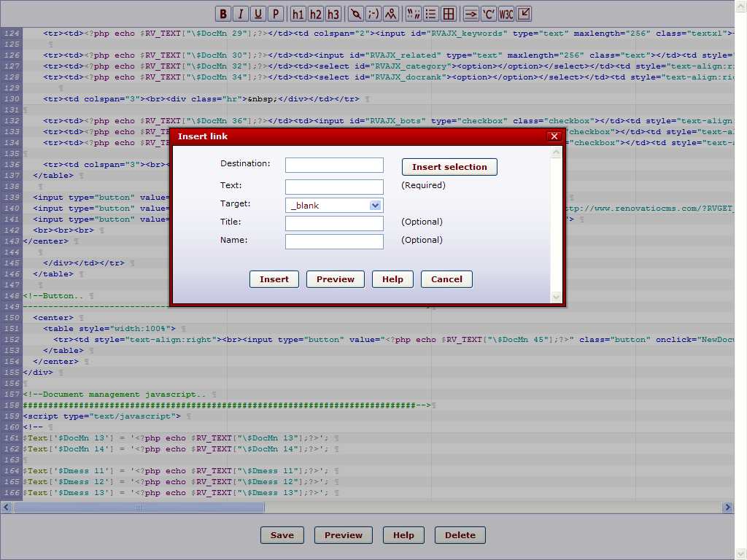This screenshot has width=747, height=560.
Task: Click line number 166 in gutter
Action: (x=12, y=493)
